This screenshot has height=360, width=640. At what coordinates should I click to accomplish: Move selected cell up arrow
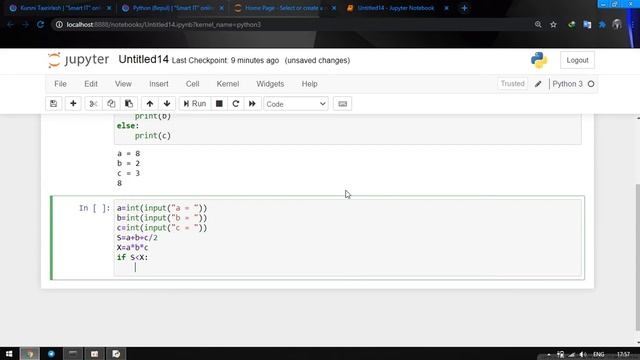(x=150, y=104)
